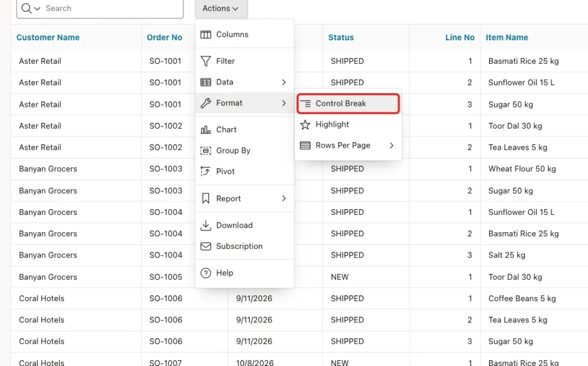Click the Download arrow icon
588x366 pixels.
pos(206,225)
